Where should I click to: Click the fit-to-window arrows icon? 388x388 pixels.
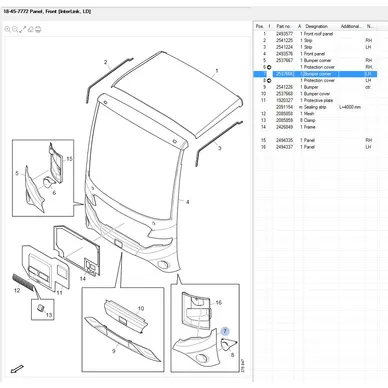pyautogui.click(x=23, y=30)
